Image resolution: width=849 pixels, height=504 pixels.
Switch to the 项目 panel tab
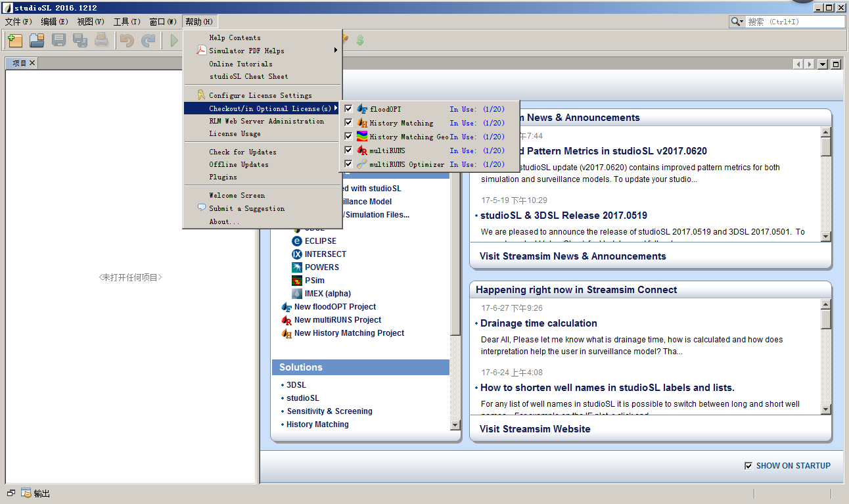(x=20, y=63)
